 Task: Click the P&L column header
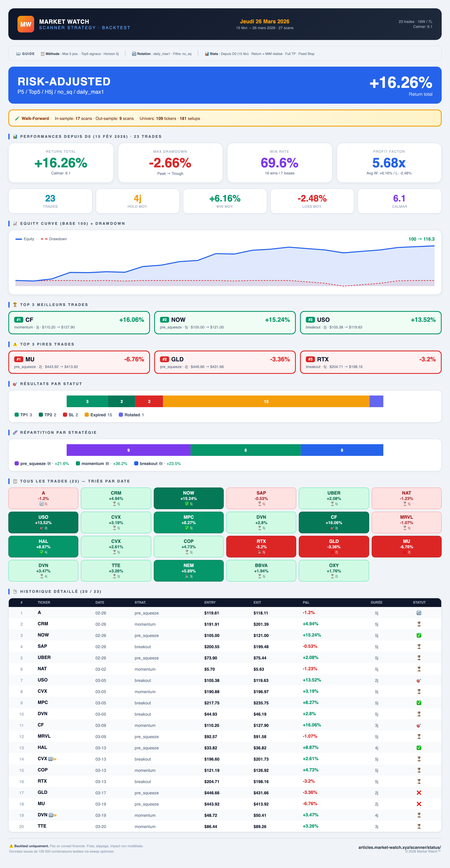(306, 602)
